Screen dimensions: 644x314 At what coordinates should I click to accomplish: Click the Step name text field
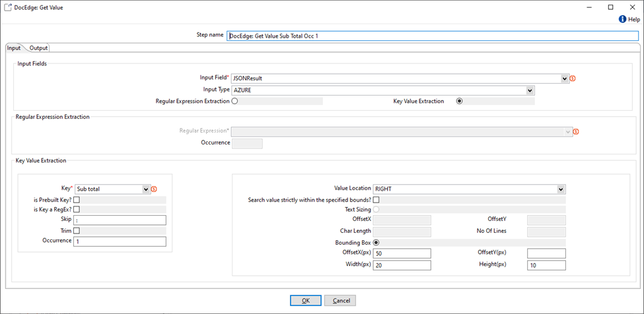[433, 36]
